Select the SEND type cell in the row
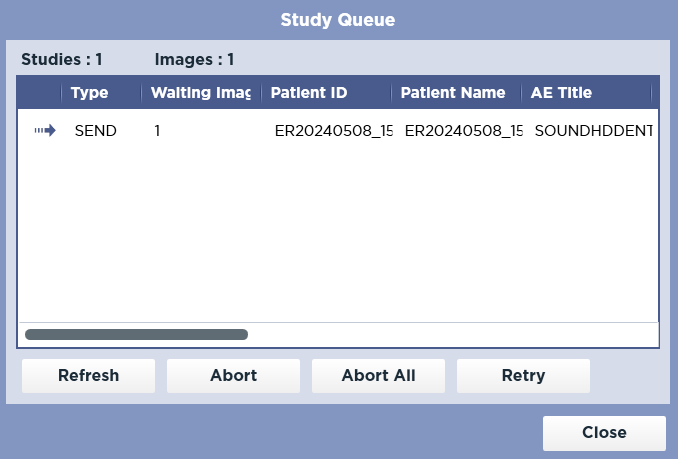The image size is (678, 459). pyautogui.click(x=96, y=131)
